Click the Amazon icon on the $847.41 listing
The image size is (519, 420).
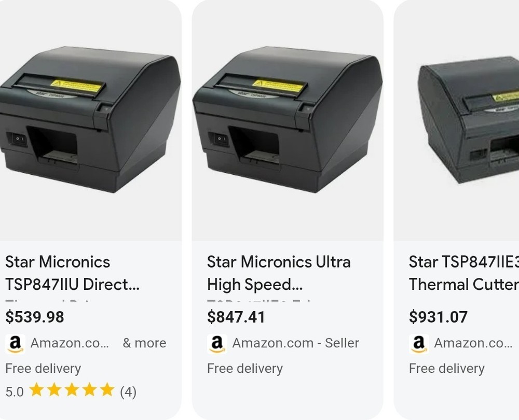point(217,343)
